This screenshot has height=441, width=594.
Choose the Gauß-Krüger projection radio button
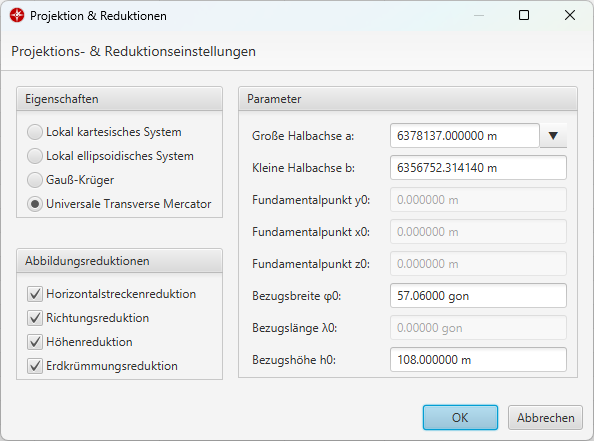(x=35, y=180)
